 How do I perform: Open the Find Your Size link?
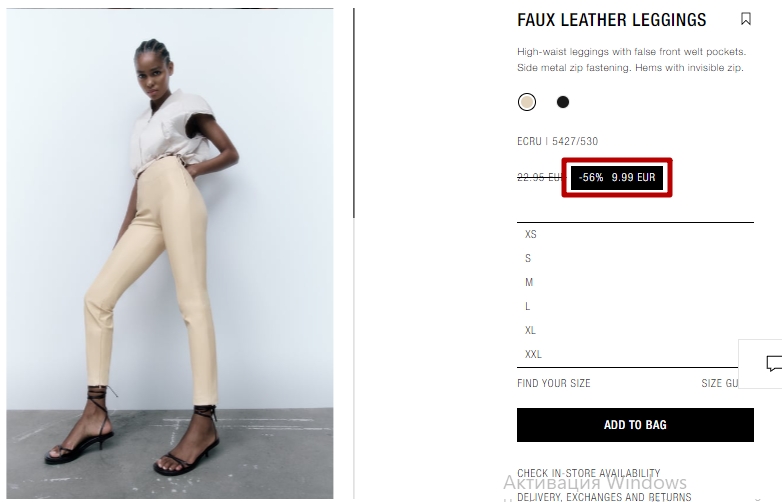point(554,383)
